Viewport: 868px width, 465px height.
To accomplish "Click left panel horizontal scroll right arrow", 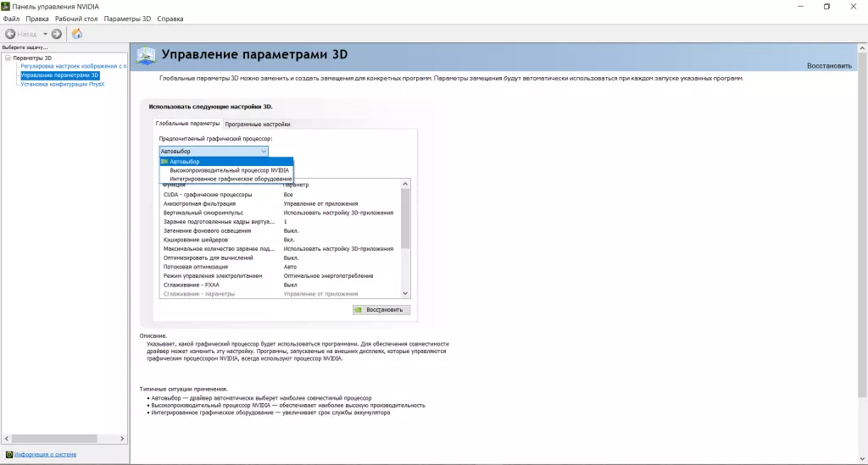I will pos(122,439).
